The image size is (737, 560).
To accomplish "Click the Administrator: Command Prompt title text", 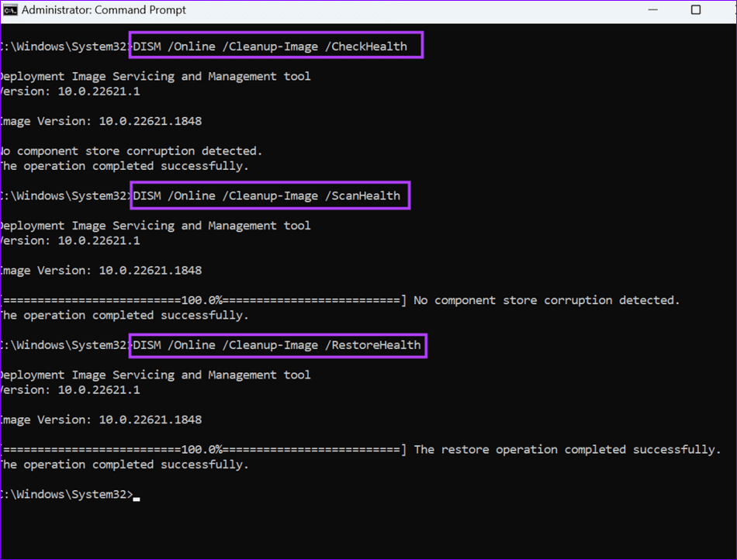I will tap(105, 10).
